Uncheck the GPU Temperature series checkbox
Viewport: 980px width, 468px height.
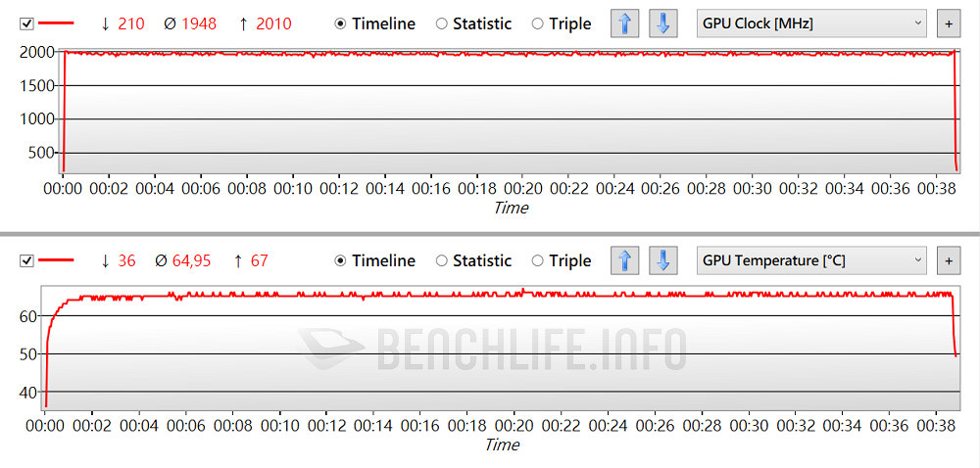click(x=26, y=260)
